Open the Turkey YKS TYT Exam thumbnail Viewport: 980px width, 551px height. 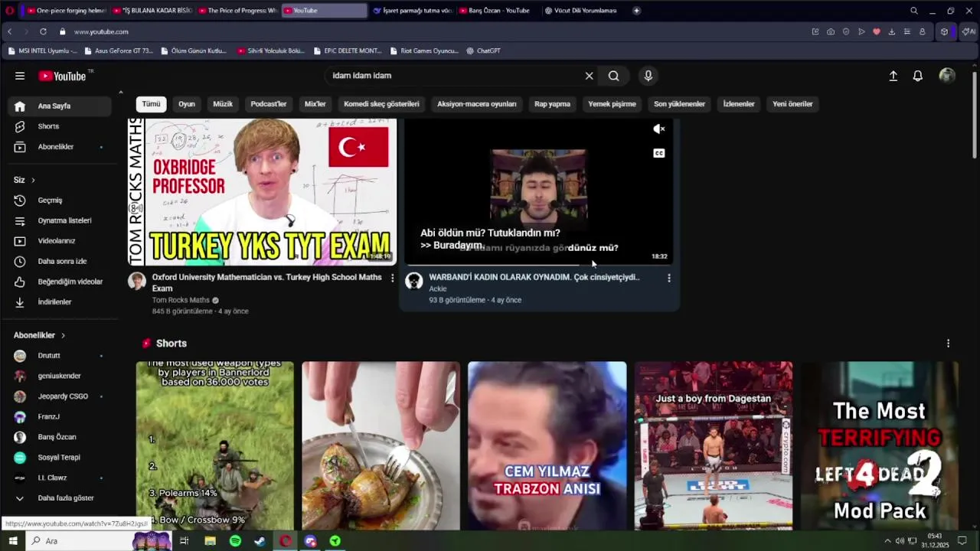262,191
